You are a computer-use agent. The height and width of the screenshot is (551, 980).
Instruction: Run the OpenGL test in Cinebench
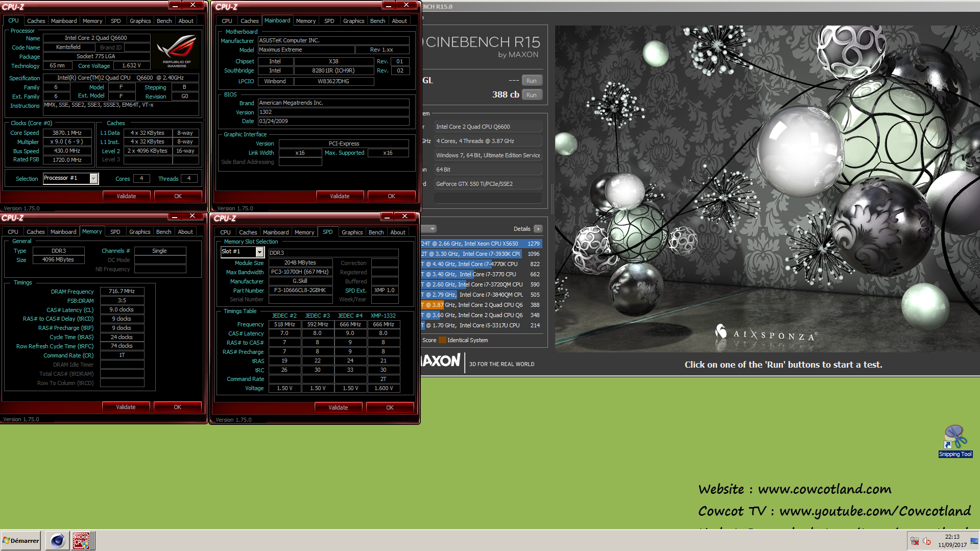[532, 81]
